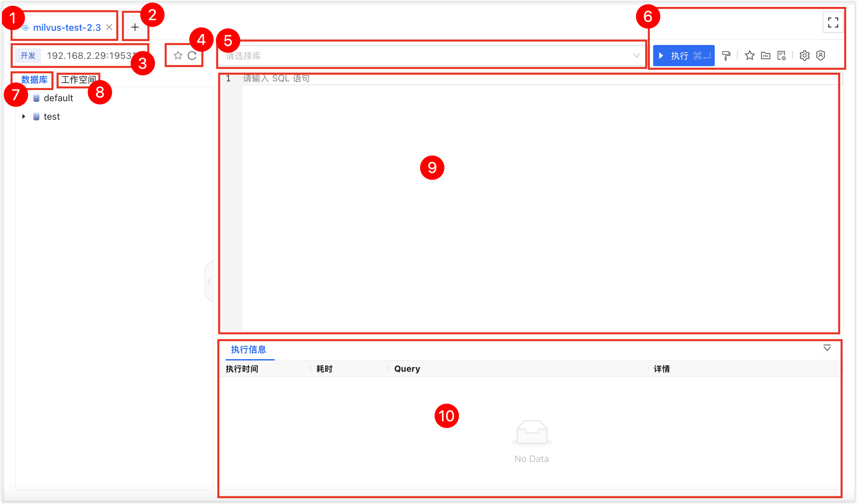Click the 详情 column header
This screenshot has height=504, width=857.
click(x=662, y=369)
